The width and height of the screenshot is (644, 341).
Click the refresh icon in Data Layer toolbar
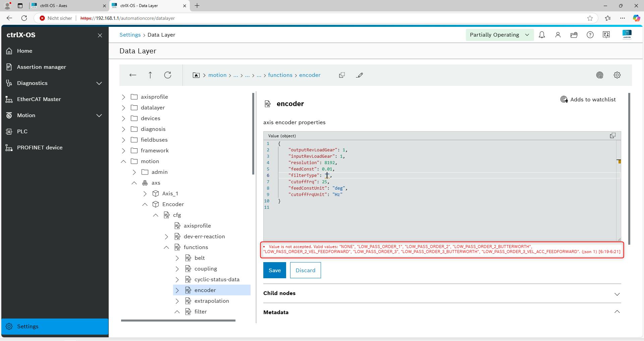168,75
